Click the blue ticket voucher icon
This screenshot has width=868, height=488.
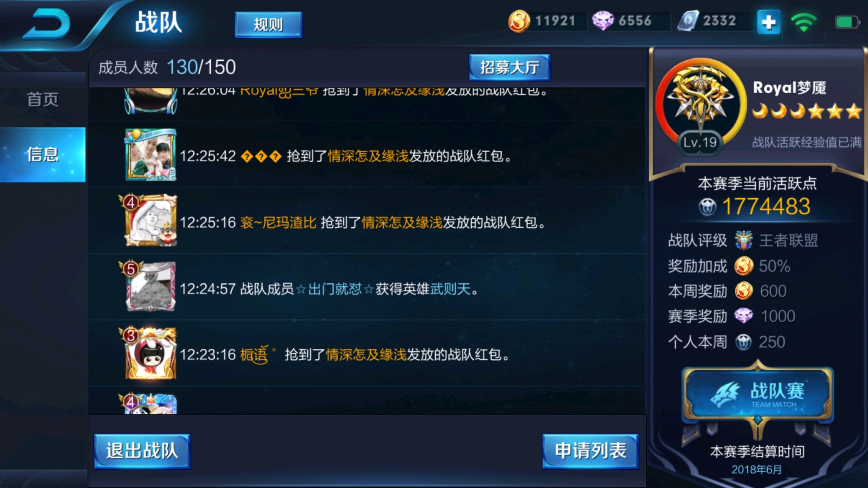coord(688,21)
